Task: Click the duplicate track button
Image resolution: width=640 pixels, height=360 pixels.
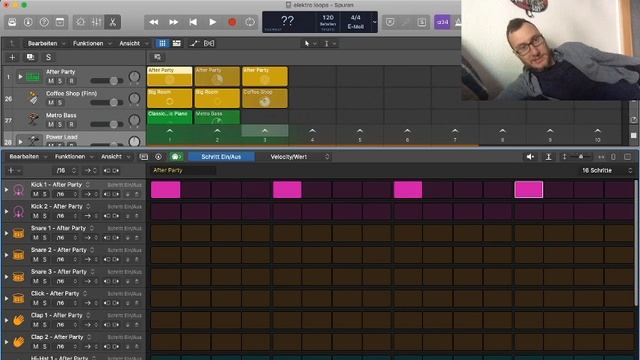Action: [30, 57]
